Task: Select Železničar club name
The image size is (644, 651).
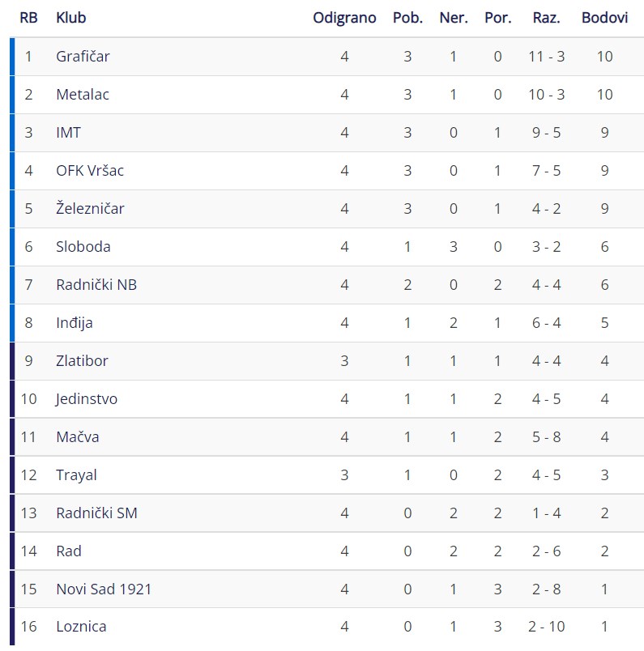Action: 90,208
